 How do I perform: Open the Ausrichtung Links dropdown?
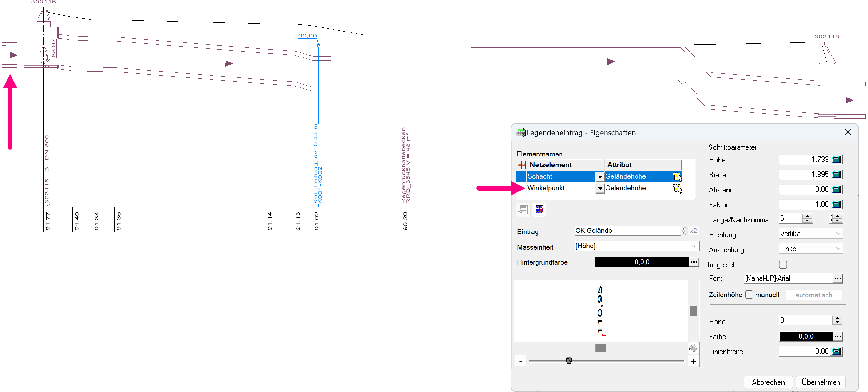[838, 249]
